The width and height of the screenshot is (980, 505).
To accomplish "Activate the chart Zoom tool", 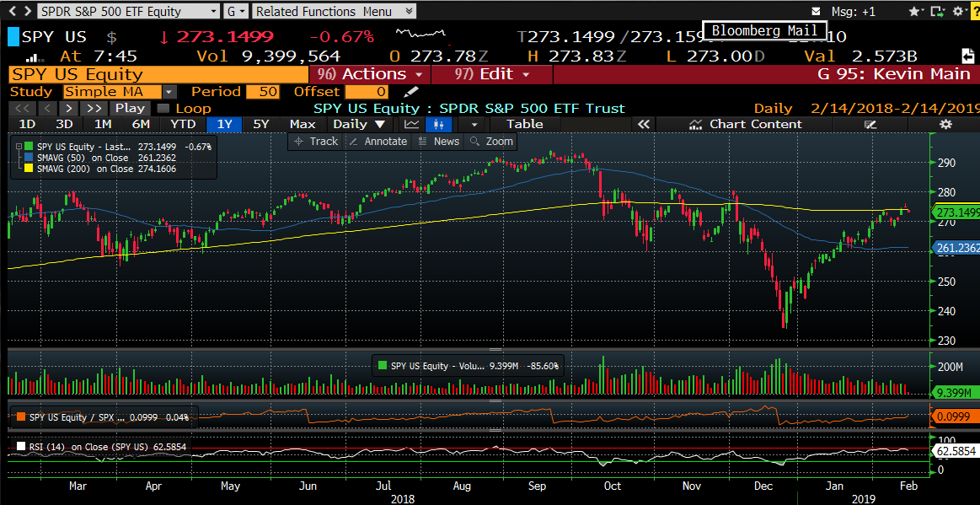I will tap(491, 142).
